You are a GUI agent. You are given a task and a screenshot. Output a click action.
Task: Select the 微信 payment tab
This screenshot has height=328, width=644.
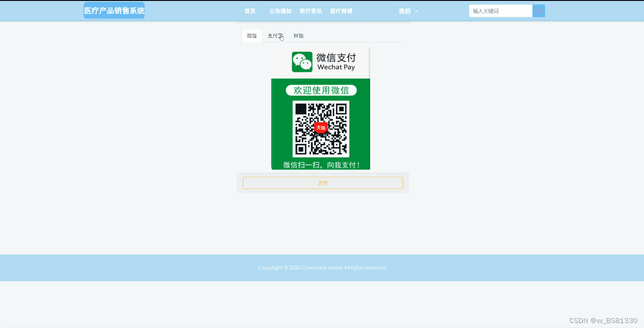click(x=252, y=36)
